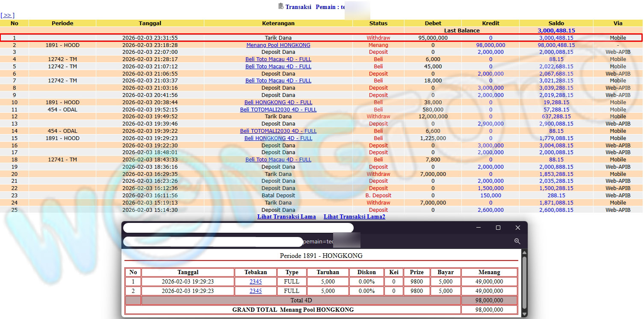Open Lihat Transaksi Lama link

[286, 217]
